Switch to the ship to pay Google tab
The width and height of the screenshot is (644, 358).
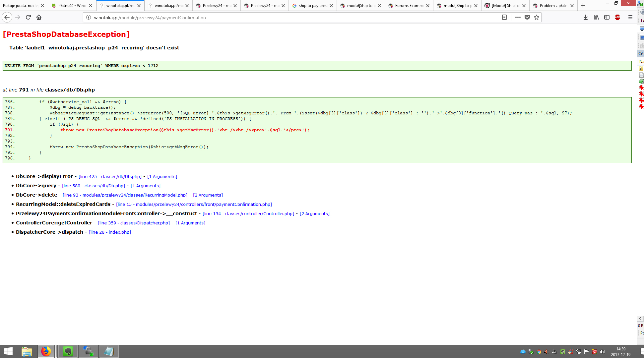coord(312,6)
